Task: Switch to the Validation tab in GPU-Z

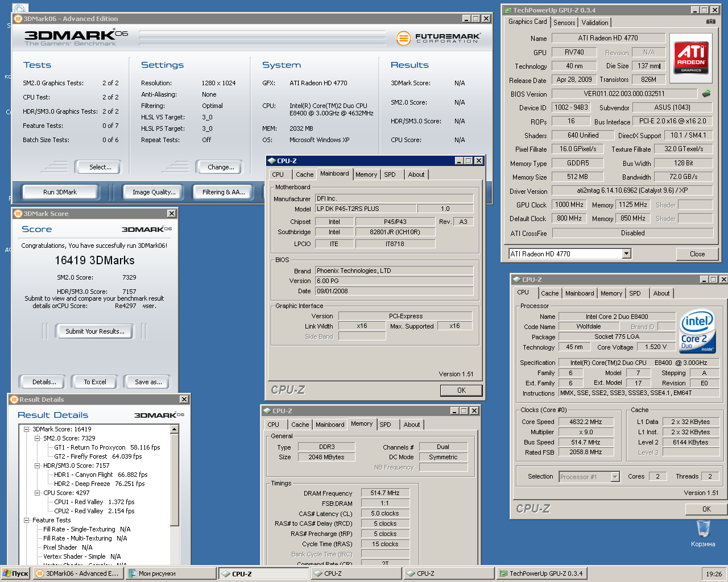Action: (x=595, y=23)
